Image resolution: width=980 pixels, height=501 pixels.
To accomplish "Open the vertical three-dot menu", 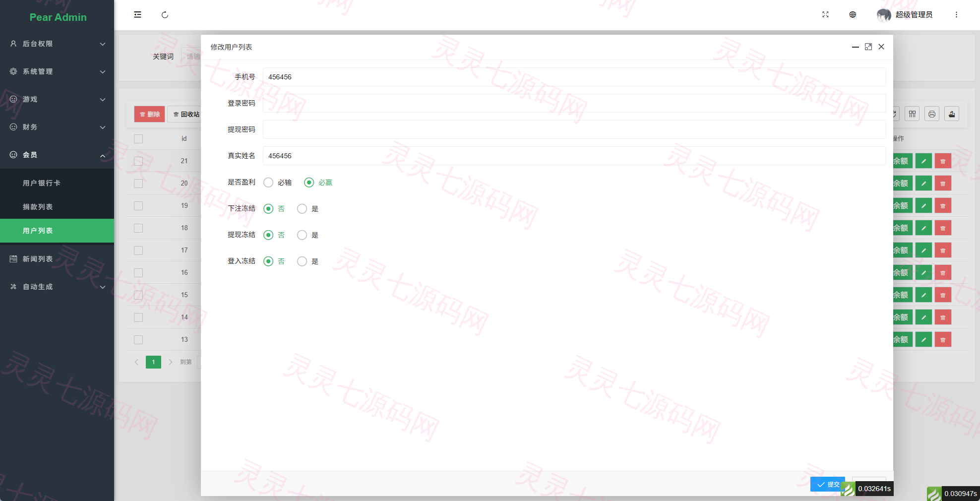I will pyautogui.click(x=956, y=15).
